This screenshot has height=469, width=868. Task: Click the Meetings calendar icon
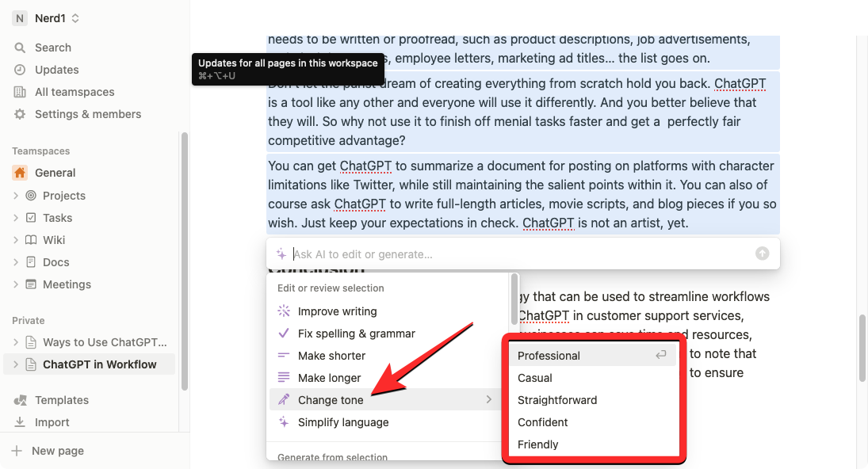[31, 284]
